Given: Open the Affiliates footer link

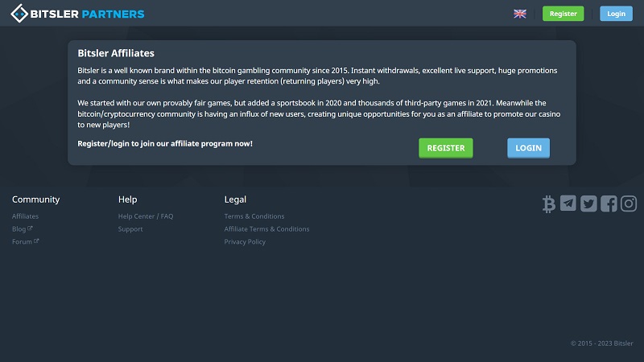Looking at the screenshot, I should (x=25, y=216).
